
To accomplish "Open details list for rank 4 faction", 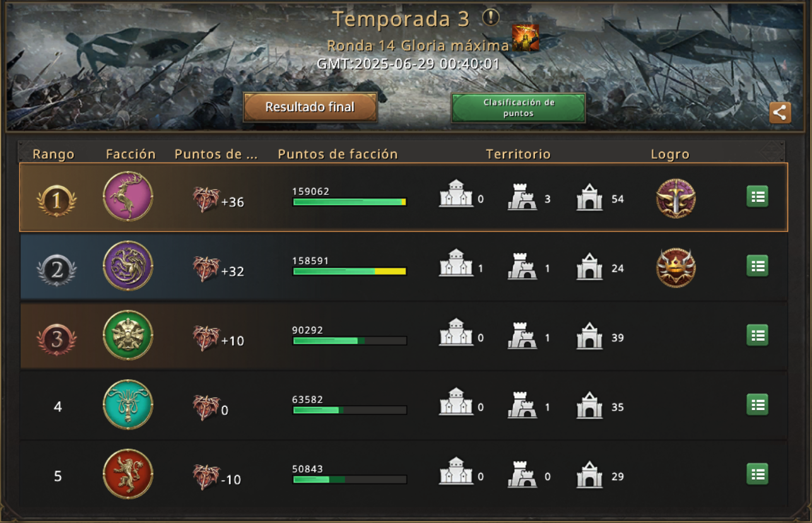I will pyautogui.click(x=757, y=404).
